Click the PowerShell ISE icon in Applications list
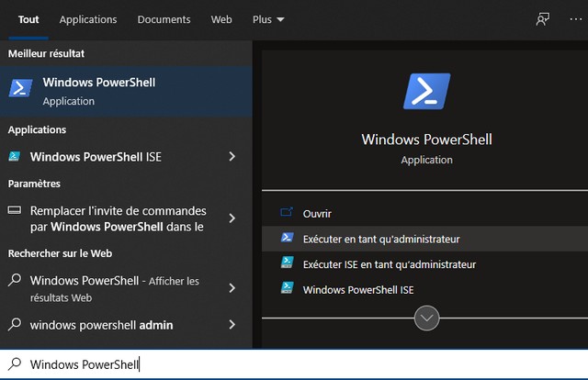 pyautogui.click(x=15, y=156)
